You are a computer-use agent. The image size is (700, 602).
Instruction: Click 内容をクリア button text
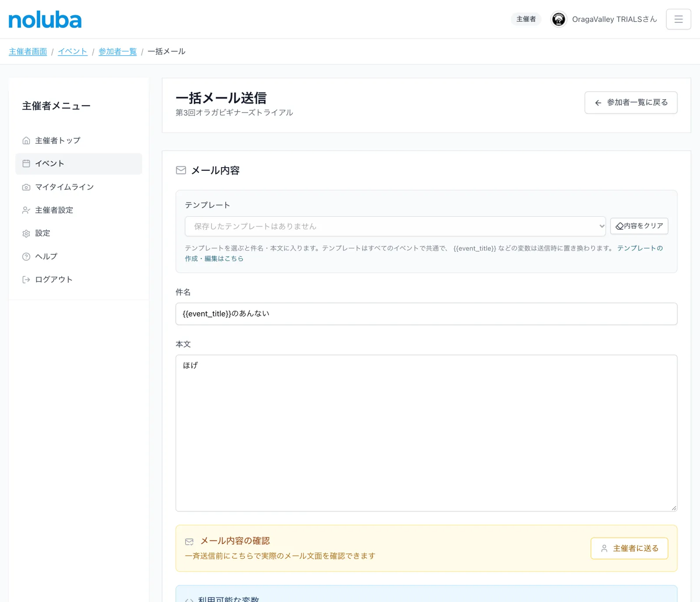pos(644,226)
